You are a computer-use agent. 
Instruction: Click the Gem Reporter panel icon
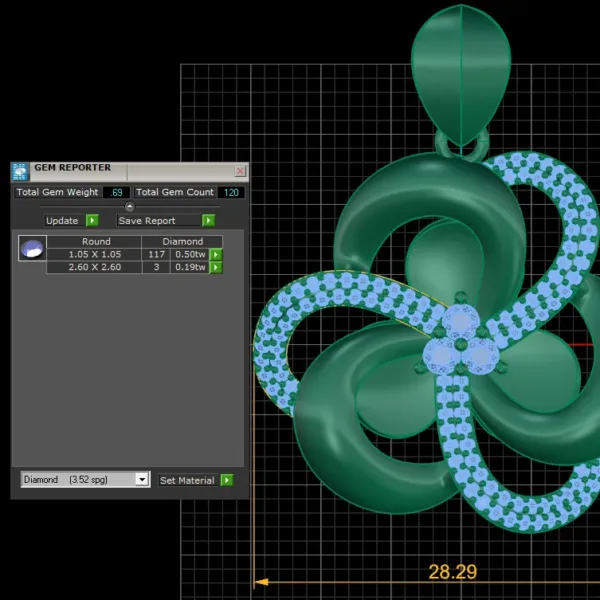[20, 171]
